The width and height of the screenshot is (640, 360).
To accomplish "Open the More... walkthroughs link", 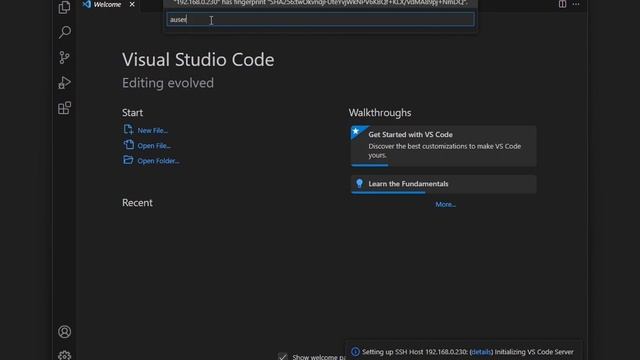I will pyautogui.click(x=445, y=204).
